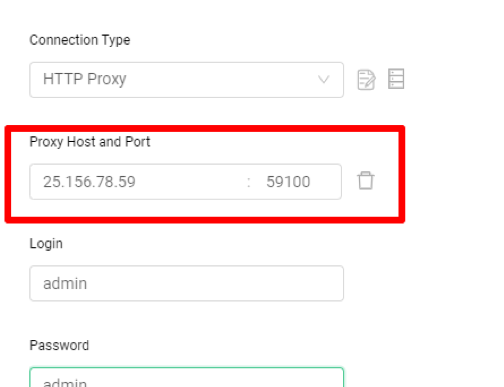
Task: Click the green-bordered Password input field
Action: point(186,377)
